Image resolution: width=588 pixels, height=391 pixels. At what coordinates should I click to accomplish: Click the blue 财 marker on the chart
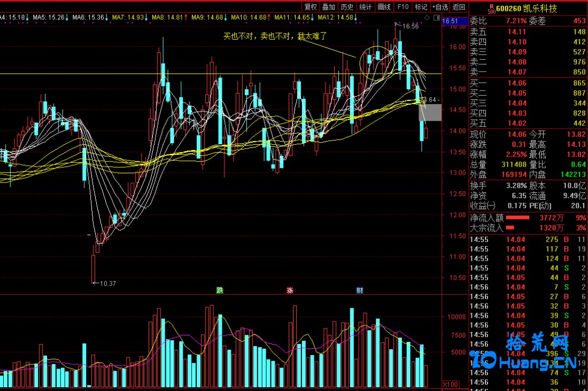[x=360, y=290]
